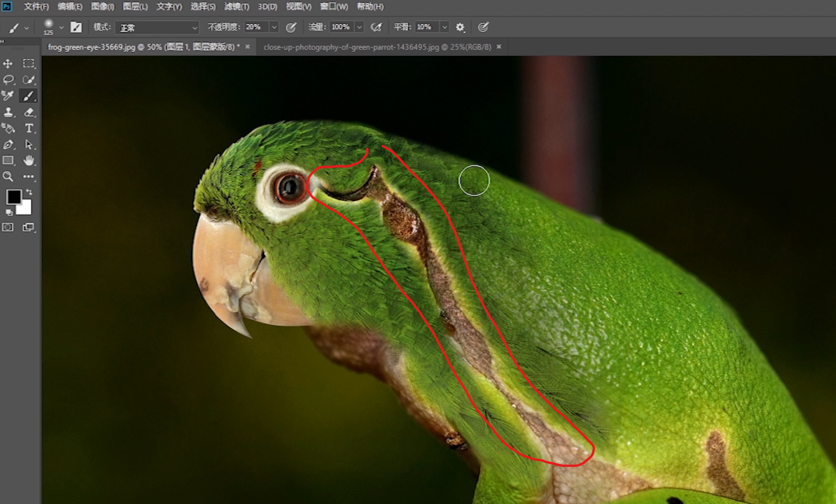Select the Type tool
Screen dimensions: 836x504
29,128
